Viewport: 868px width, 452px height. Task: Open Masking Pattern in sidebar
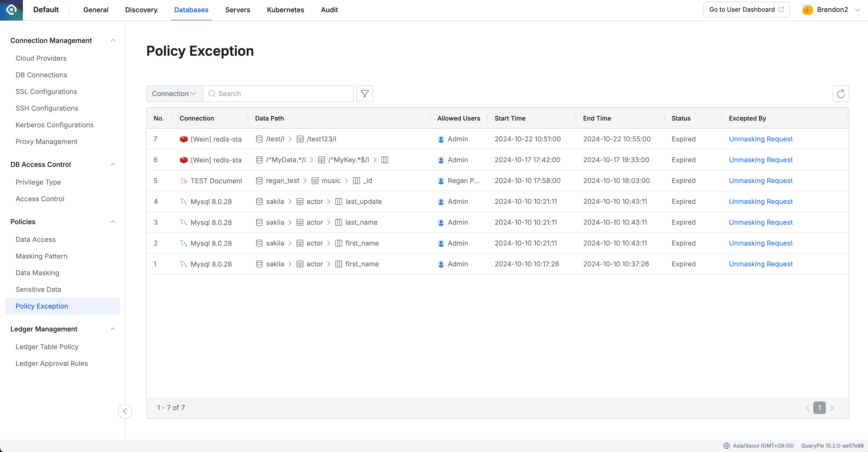coord(41,256)
